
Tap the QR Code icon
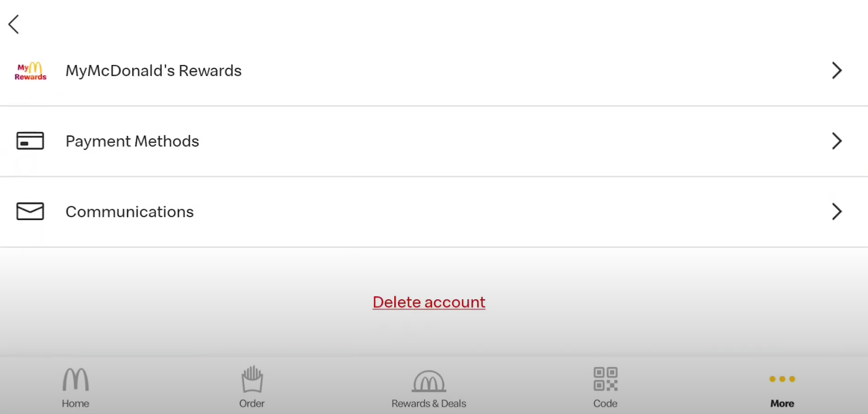(605, 379)
